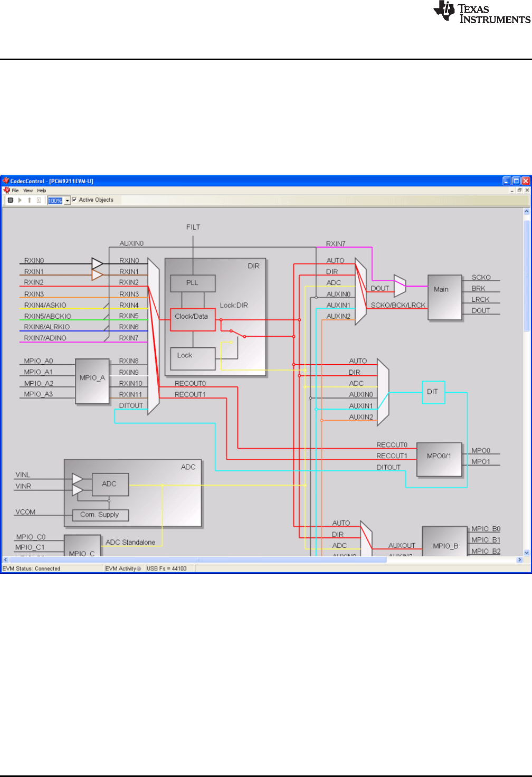Click the "MPO1" output label
Viewport: 532px width, 777px height.
pos(481,461)
